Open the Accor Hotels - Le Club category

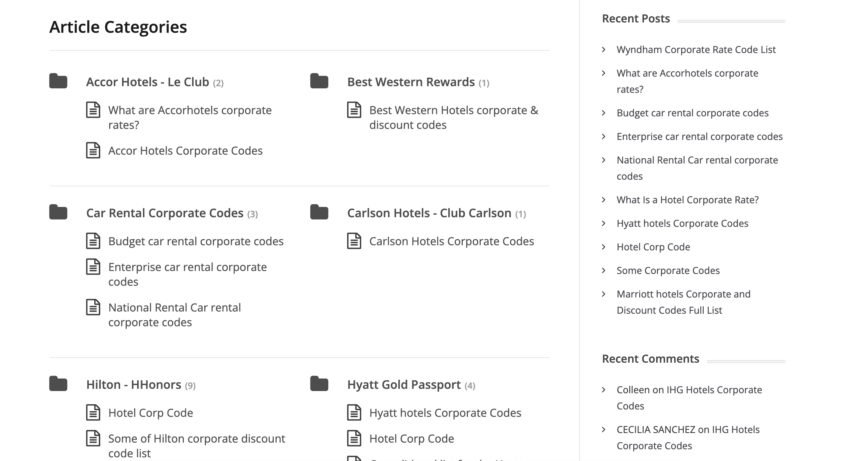click(x=147, y=82)
